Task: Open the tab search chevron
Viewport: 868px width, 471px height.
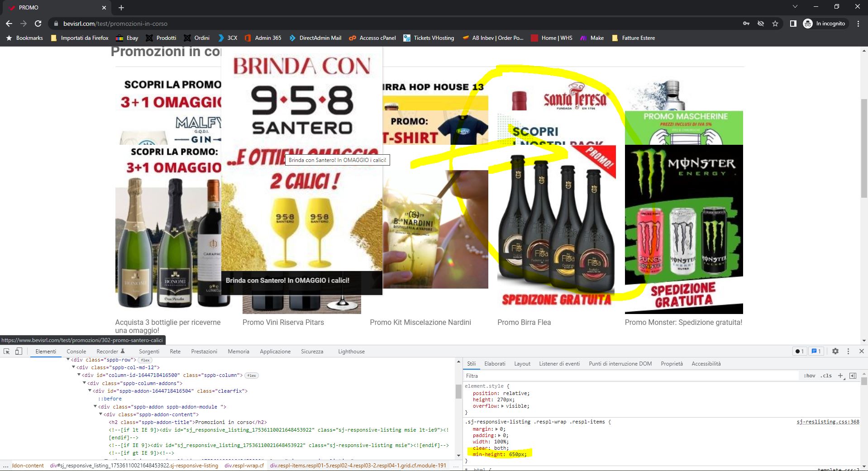Action: [x=795, y=7]
